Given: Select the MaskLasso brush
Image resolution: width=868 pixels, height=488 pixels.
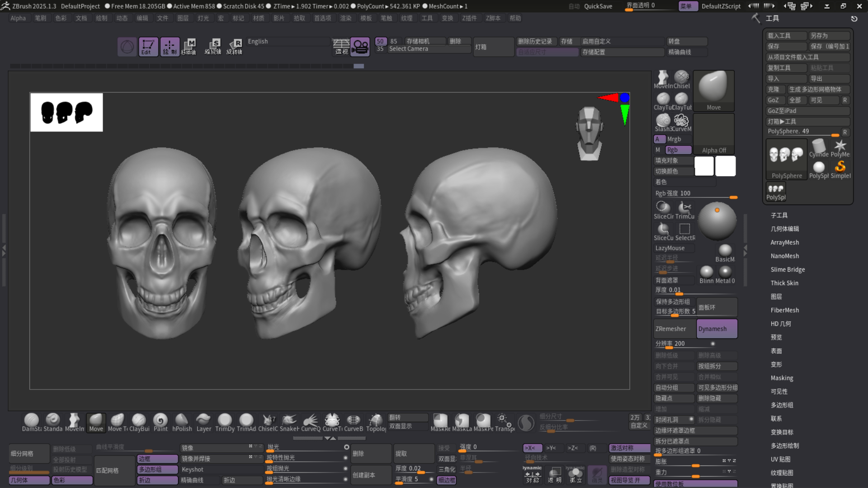Looking at the screenshot, I should point(462,422).
